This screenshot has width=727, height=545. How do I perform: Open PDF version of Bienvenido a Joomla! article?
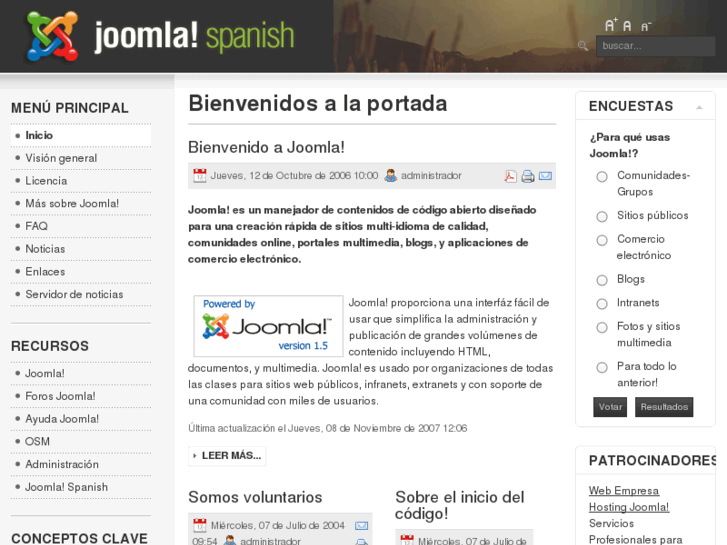coord(510,176)
